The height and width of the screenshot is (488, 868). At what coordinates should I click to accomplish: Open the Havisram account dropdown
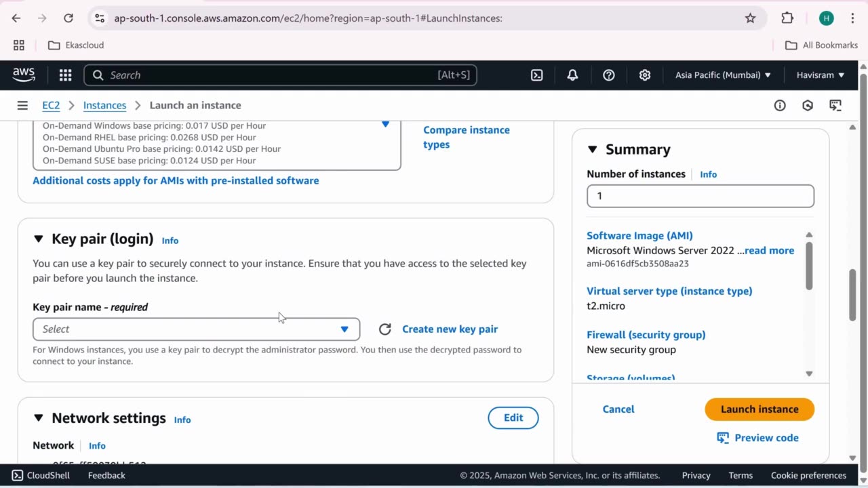tap(821, 75)
